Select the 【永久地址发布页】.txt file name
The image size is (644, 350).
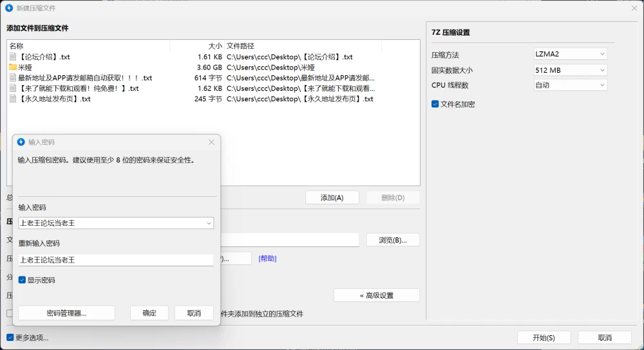coord(54,99)
